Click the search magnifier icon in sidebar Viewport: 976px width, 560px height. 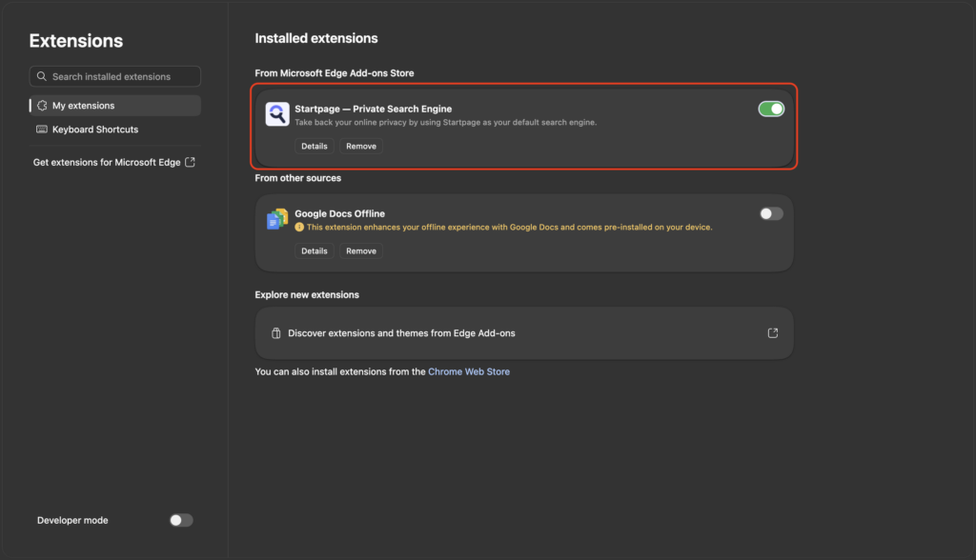click(x=42, y=76)
